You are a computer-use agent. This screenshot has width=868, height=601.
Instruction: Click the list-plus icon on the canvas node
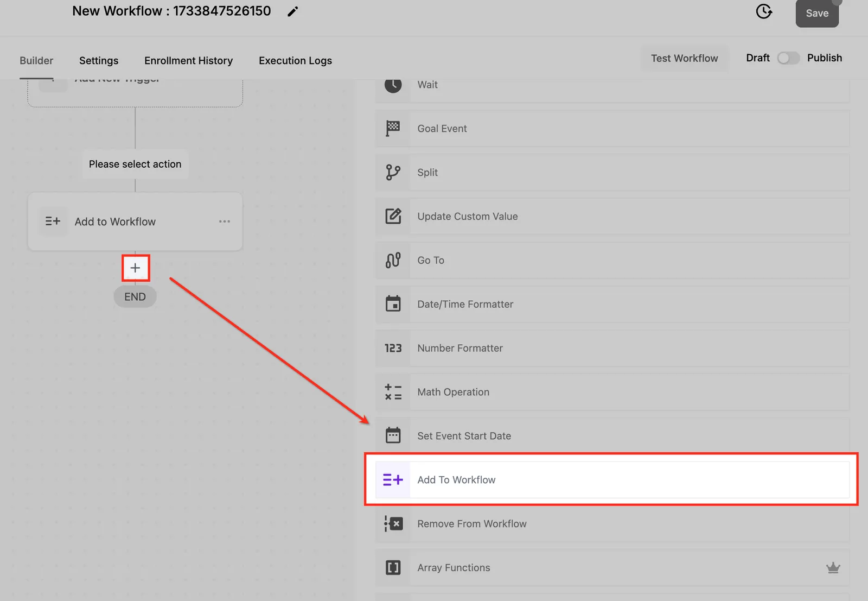click(x=53, y=222)
